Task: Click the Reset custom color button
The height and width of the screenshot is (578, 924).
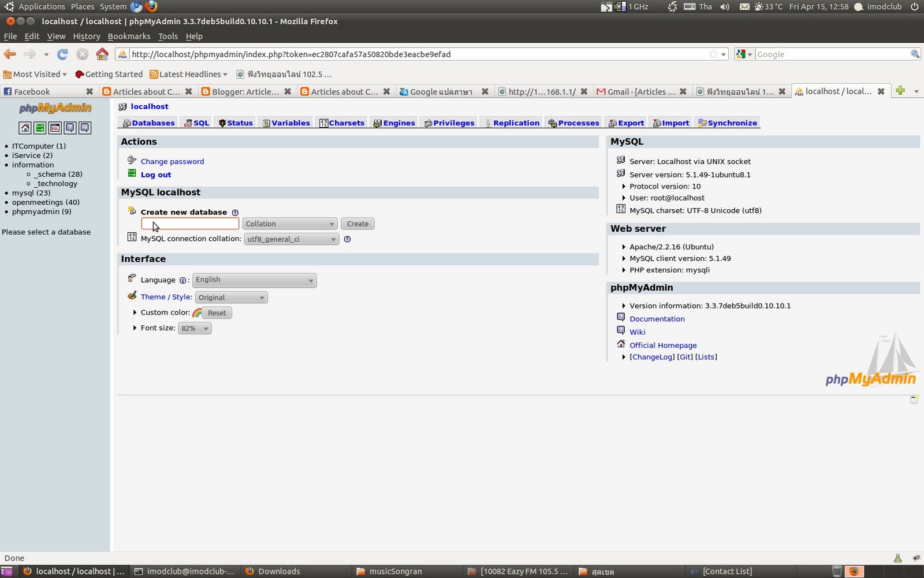Action: (217, 313)
